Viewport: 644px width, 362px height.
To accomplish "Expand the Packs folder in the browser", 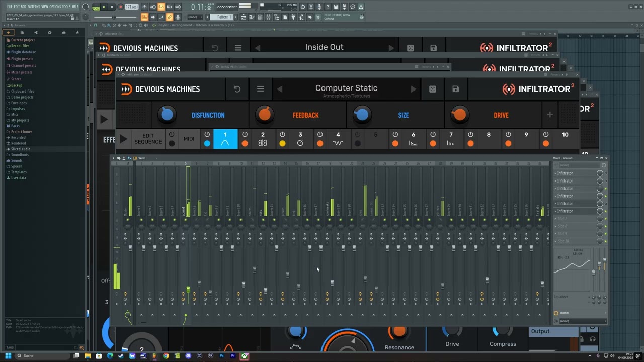I will pos(16,126).
